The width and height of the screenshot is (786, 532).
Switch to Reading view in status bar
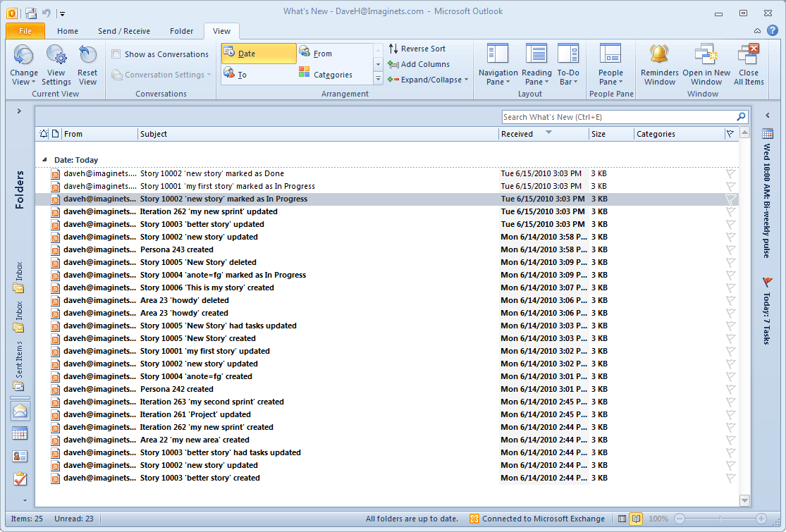636,519
